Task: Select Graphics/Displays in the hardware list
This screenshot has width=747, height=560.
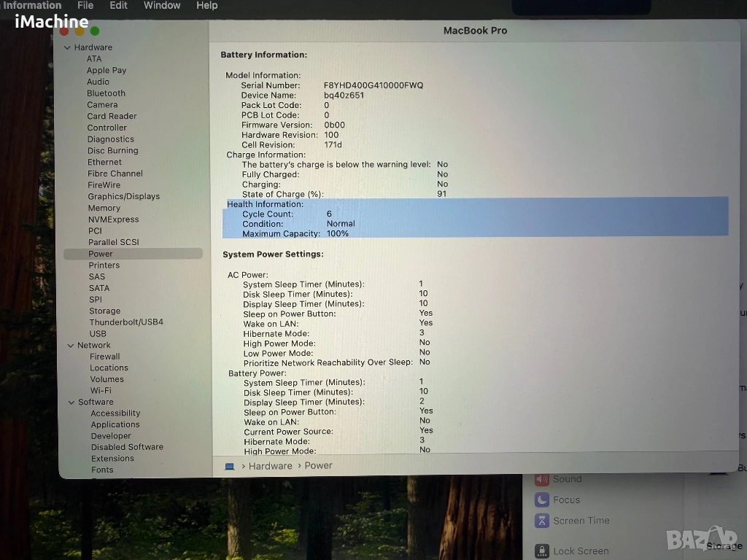Action: pyautogui.click(x=123, y=196)
